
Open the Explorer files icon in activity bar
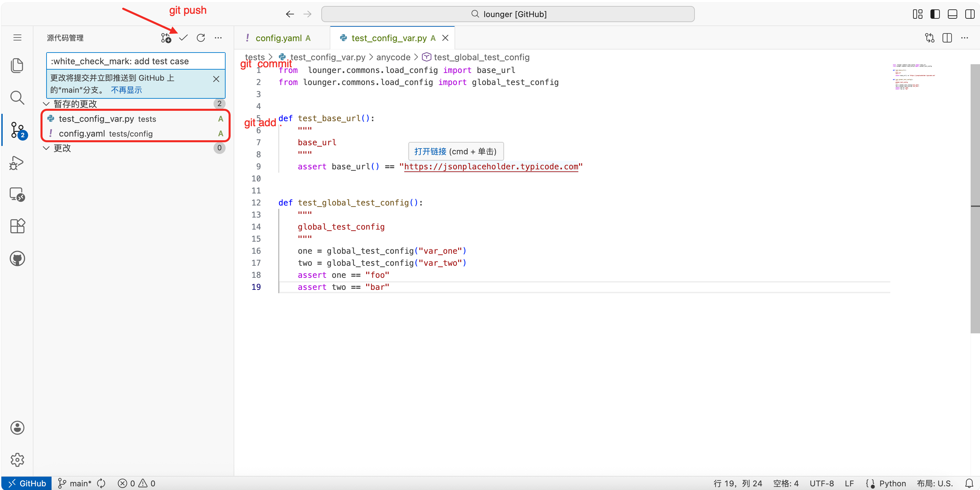[x=17, y=66]
